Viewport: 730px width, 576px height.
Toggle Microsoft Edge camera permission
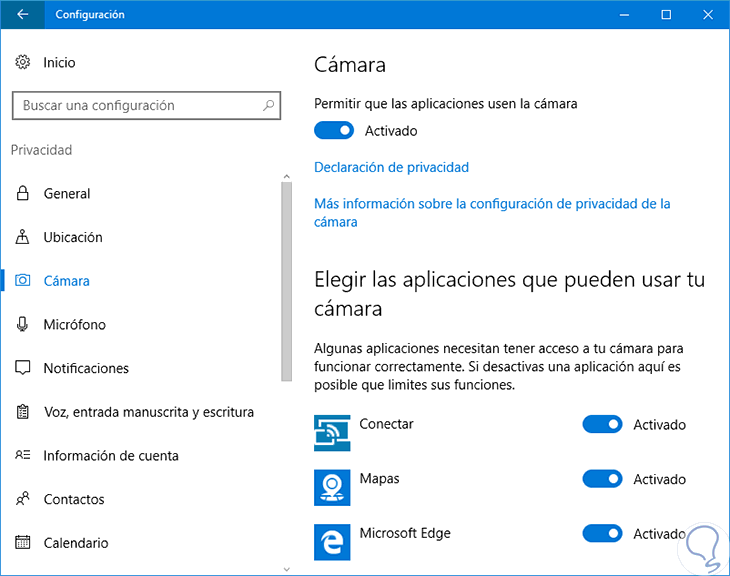(602, 534)
